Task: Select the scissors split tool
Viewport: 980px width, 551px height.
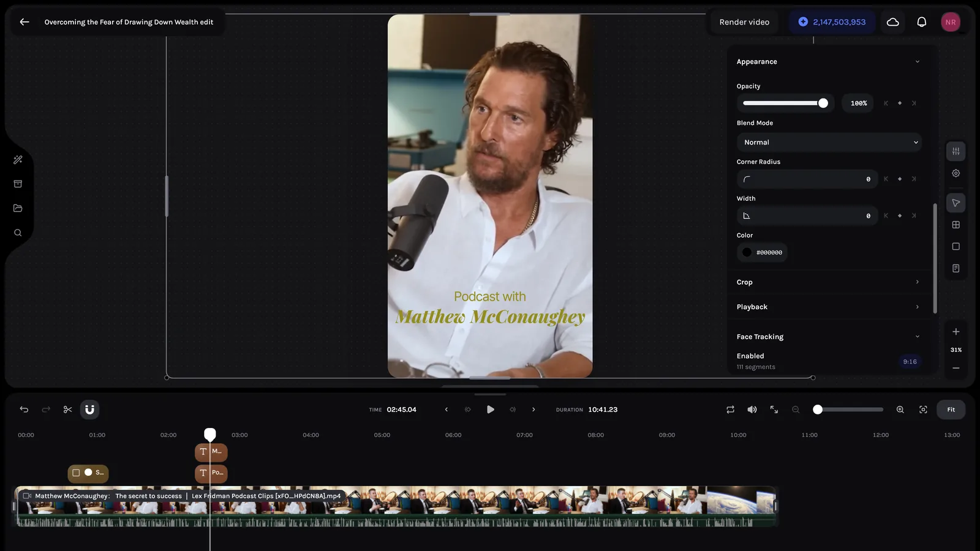Action: 68,410
